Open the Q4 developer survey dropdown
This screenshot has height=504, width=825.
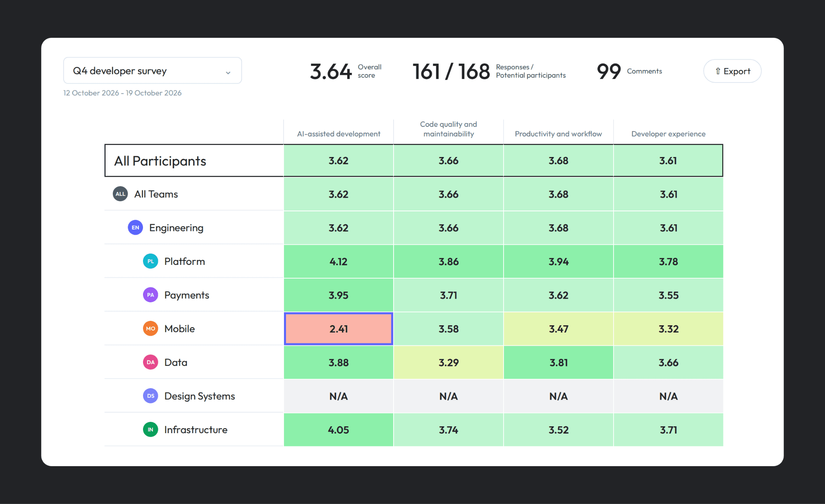coord(153,71)
